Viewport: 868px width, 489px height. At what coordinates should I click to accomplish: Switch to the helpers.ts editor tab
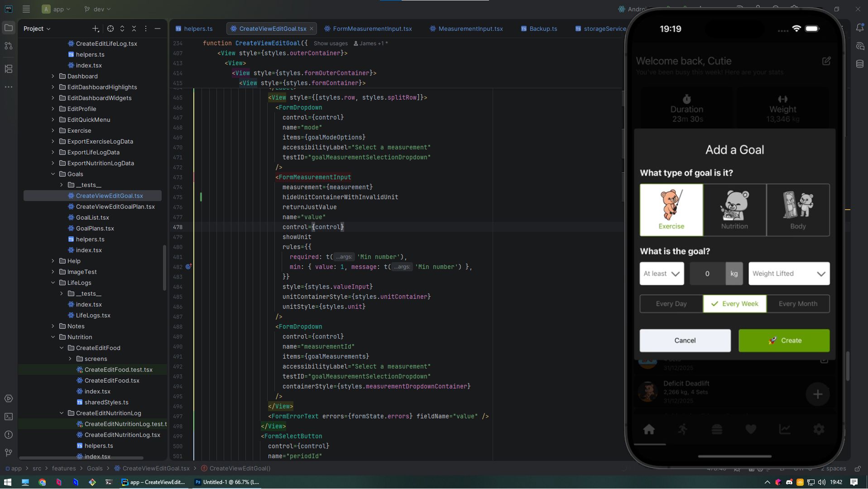point(198,29)
